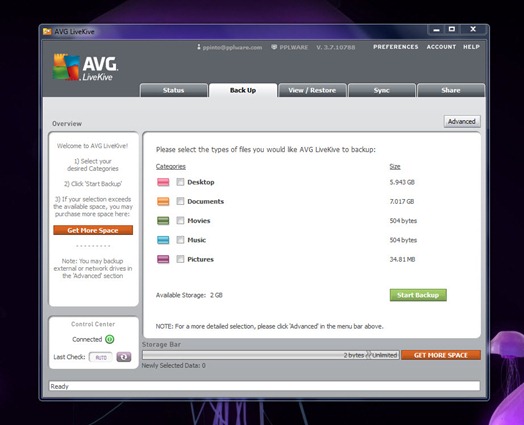Image resolution: width=524 pixels, height=425 pixels.
Task: Enable the Documents backup checkbox
Action: click(x=180, y=201)
